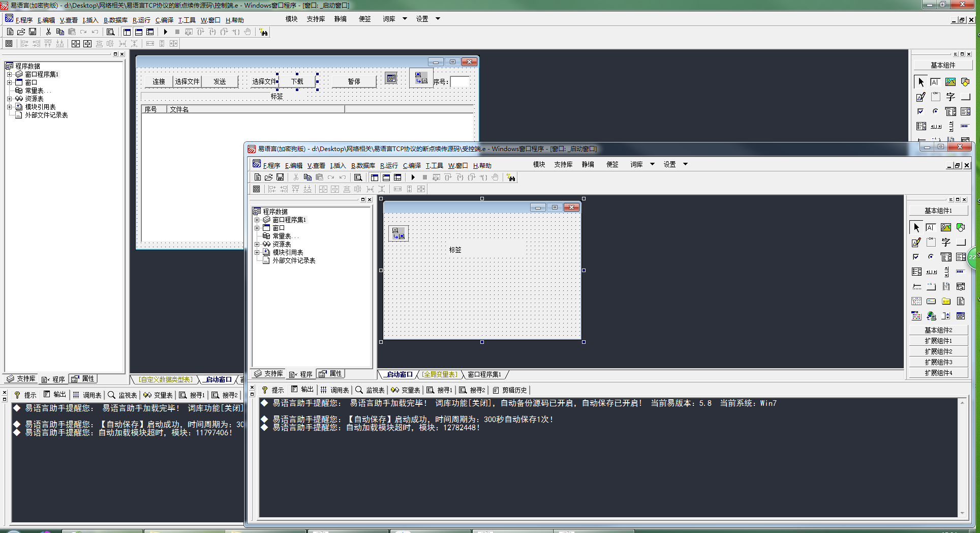
Task: Click the Find/search document icon in front window
Action: (358, 177)
